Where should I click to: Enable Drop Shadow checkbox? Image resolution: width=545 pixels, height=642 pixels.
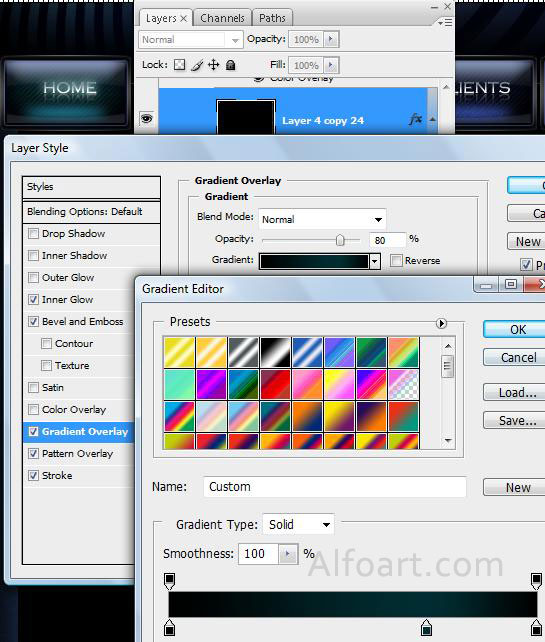(x=33, y=234)
